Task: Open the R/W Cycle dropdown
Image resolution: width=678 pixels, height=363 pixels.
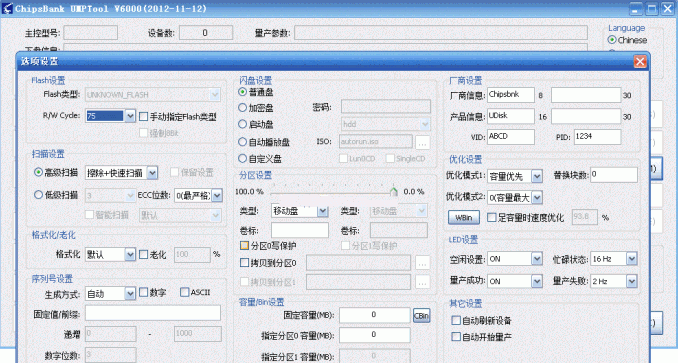Action: (130, 116)
